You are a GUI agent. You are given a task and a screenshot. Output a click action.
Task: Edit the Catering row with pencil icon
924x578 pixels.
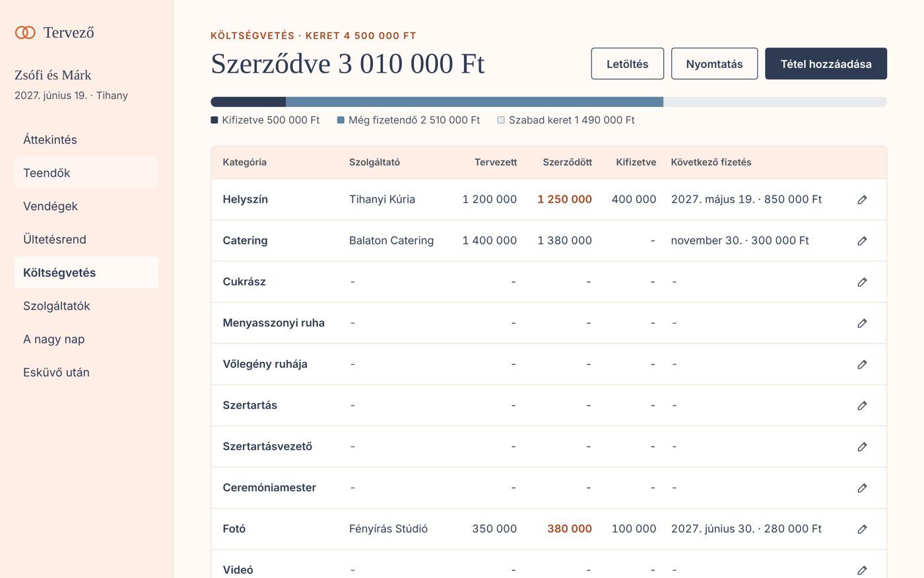(x=862, y=240)
